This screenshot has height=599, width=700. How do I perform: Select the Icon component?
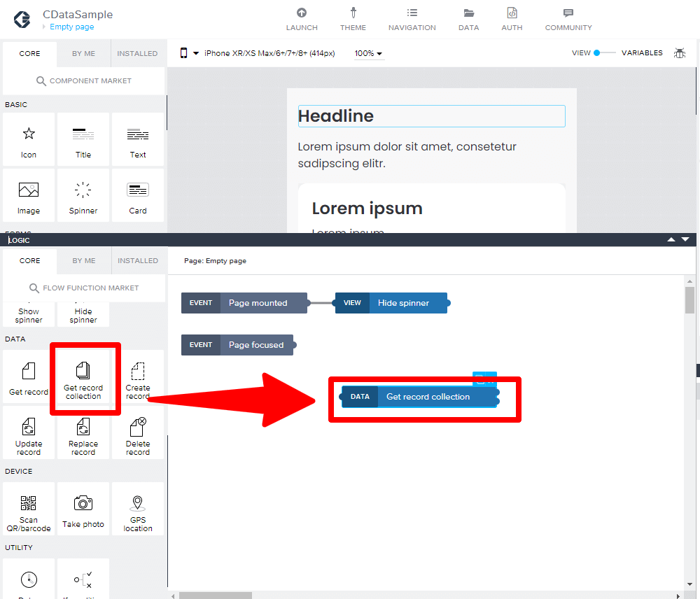[29, 139]
